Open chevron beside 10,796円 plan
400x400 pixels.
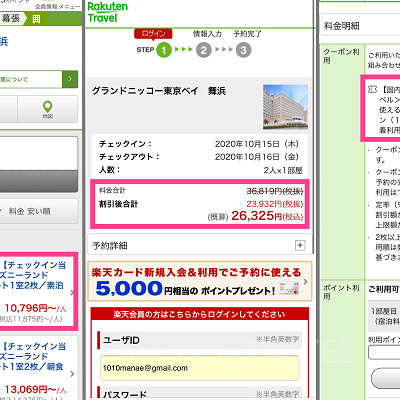pos(72,293)
